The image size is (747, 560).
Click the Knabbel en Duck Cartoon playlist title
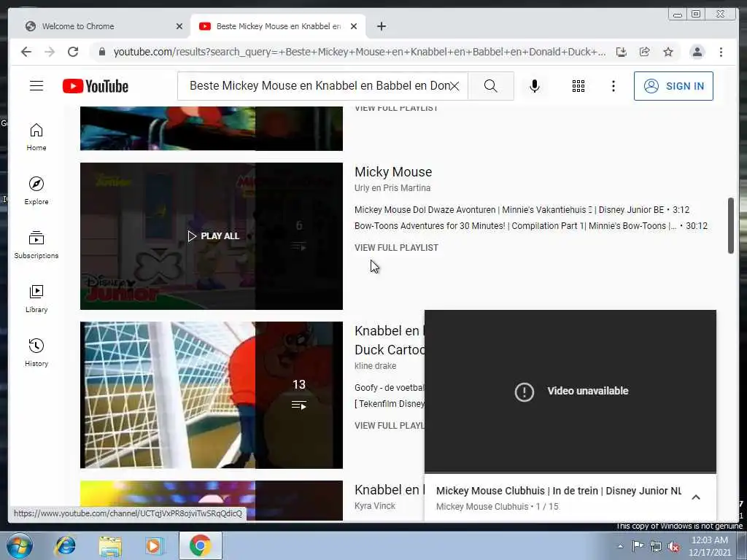click(x=390, y=340)
